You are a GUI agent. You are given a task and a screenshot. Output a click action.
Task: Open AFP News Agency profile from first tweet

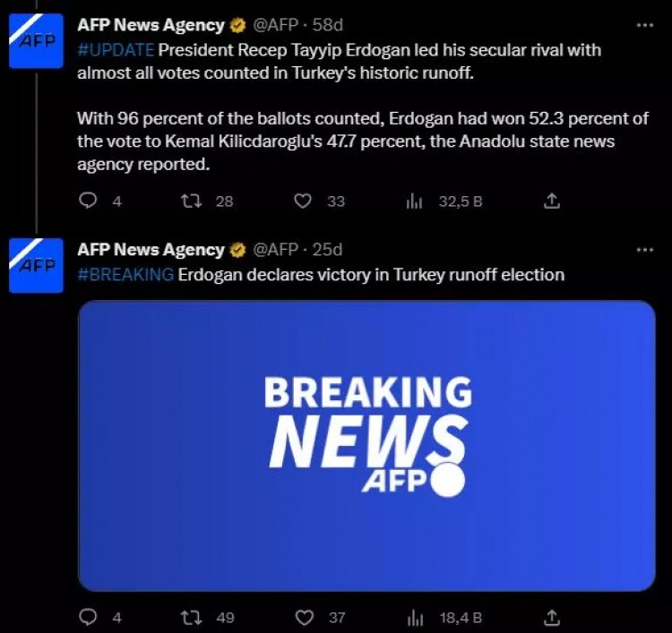(151, 25)
